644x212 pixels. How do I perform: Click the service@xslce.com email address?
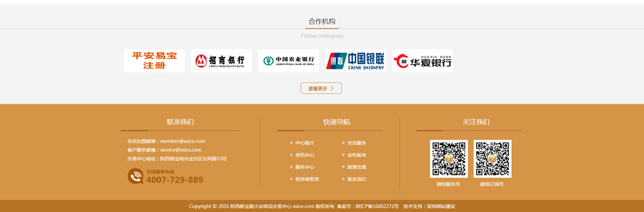[x=181, y=150]
